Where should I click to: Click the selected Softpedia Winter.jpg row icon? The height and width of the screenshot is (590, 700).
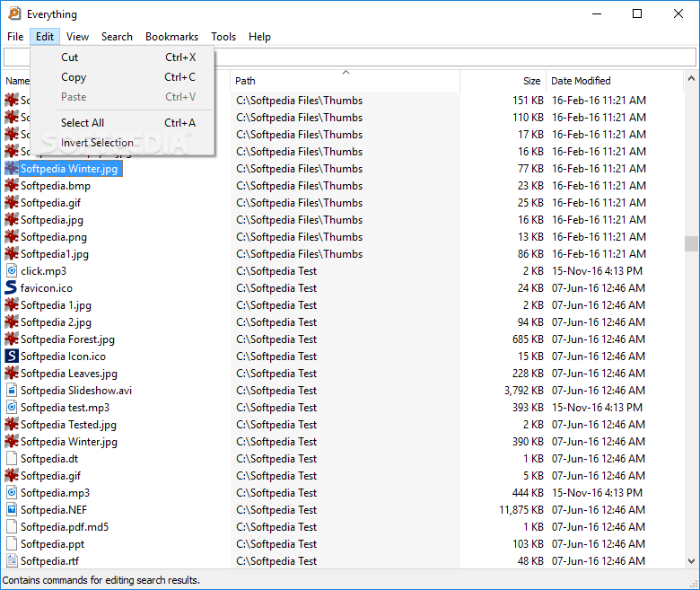12,169
